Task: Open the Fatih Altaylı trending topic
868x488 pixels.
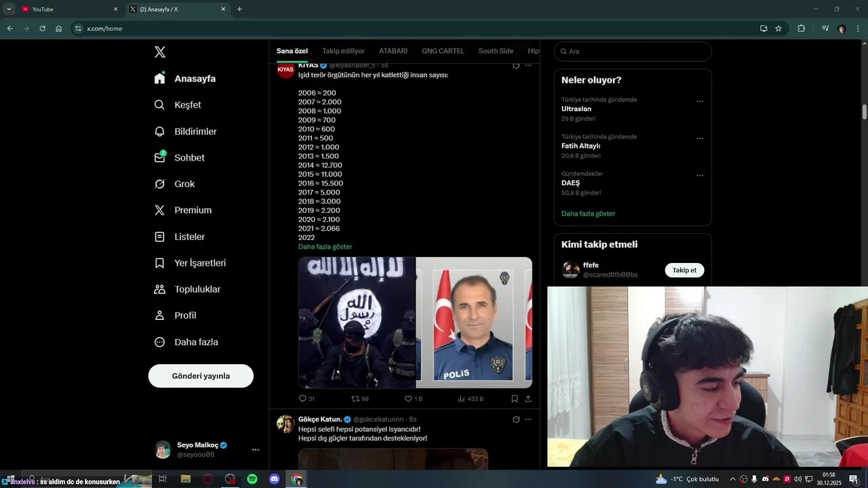Action: (580, 146)
